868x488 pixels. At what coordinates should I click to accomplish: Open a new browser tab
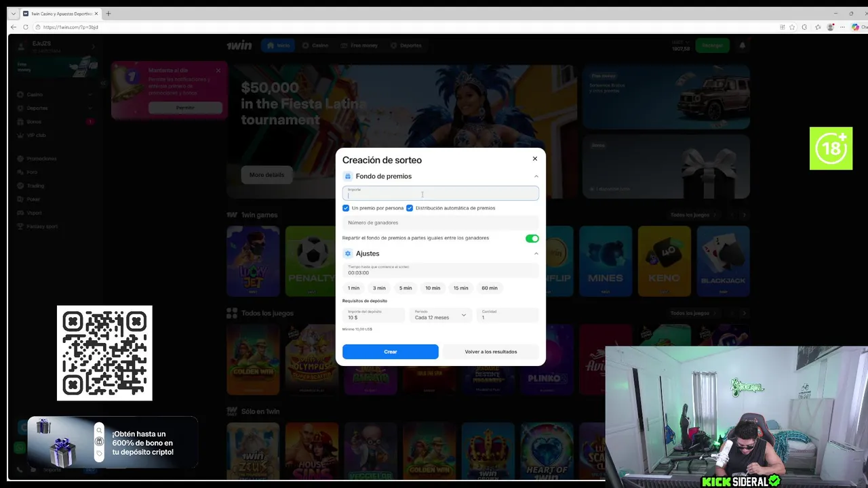pos(108,14)
